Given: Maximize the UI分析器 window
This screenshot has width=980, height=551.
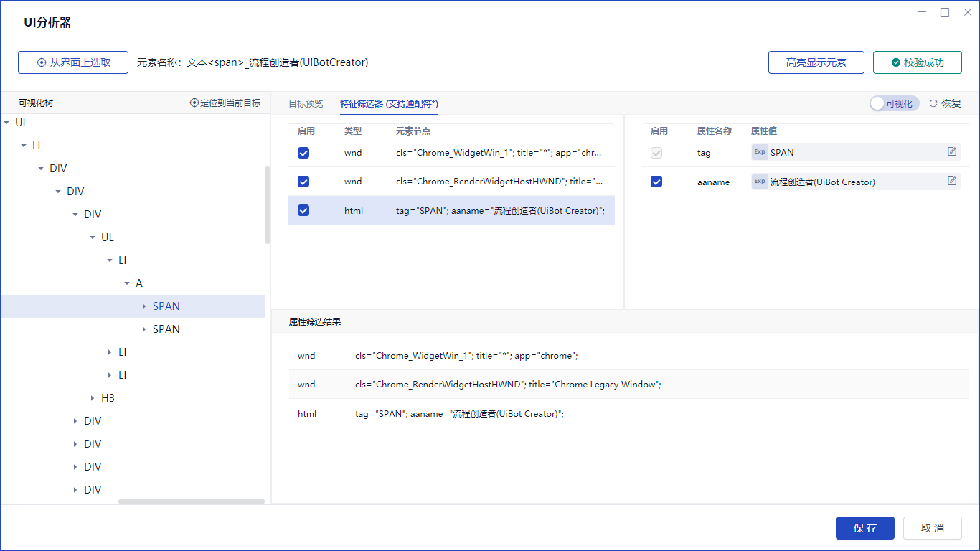Looking at the screenshot, I should pos(945,12).
